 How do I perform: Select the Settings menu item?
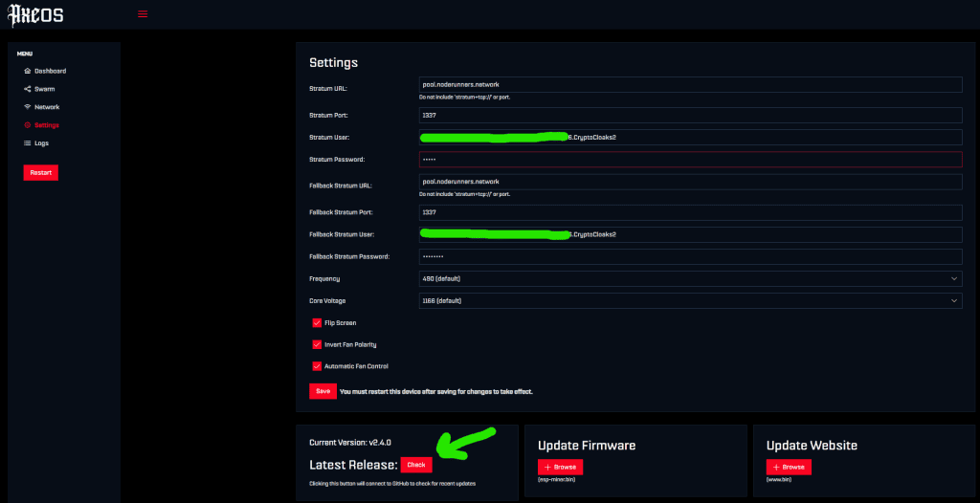coord(41,125)
